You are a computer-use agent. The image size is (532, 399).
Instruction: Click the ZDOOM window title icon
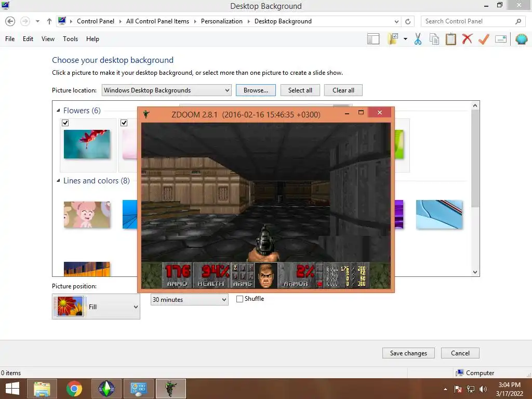click(x=146, y=114)
